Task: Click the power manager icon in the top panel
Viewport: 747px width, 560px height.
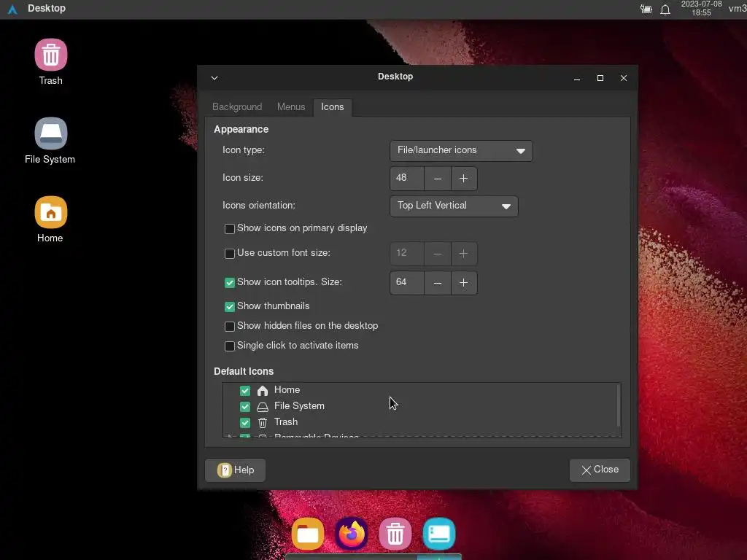Action: [646, 9]
